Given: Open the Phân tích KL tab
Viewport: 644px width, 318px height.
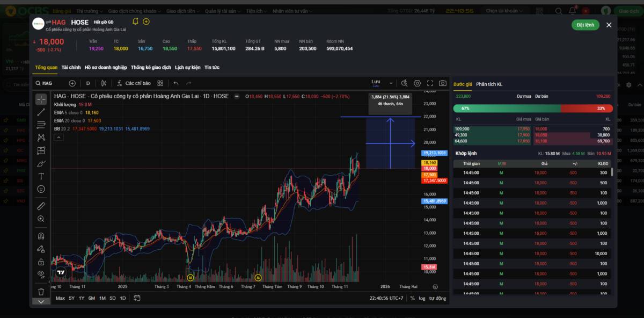Looking at the screenshot, I should (489, 84).
